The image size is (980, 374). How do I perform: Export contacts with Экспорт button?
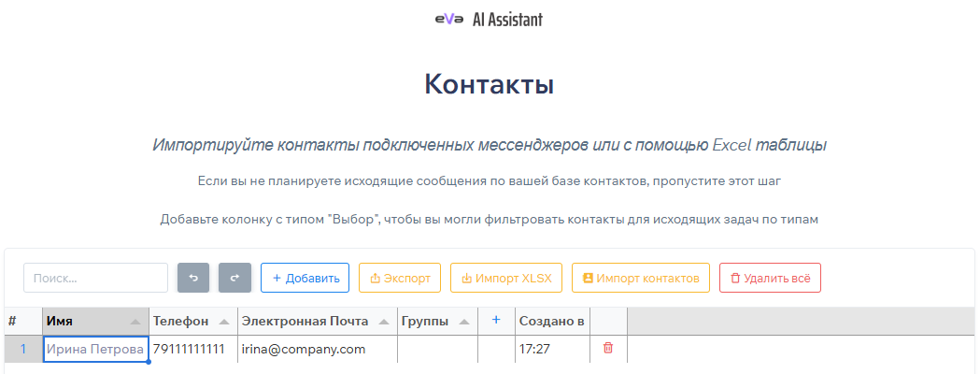pyautogui.click(x=400, y=278)
